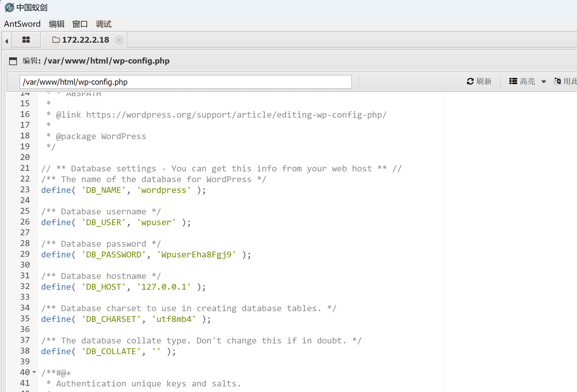Click the '127.0.0.1' host value
The width and height of the screenshot is (577, 392).
pyautogui.click(x=164, y=287)
